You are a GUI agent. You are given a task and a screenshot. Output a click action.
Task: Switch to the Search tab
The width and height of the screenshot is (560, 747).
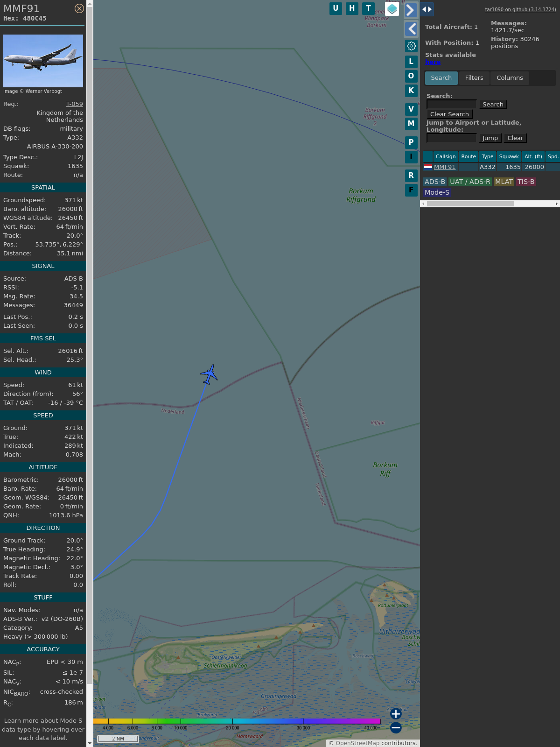(x=441, y=78)
